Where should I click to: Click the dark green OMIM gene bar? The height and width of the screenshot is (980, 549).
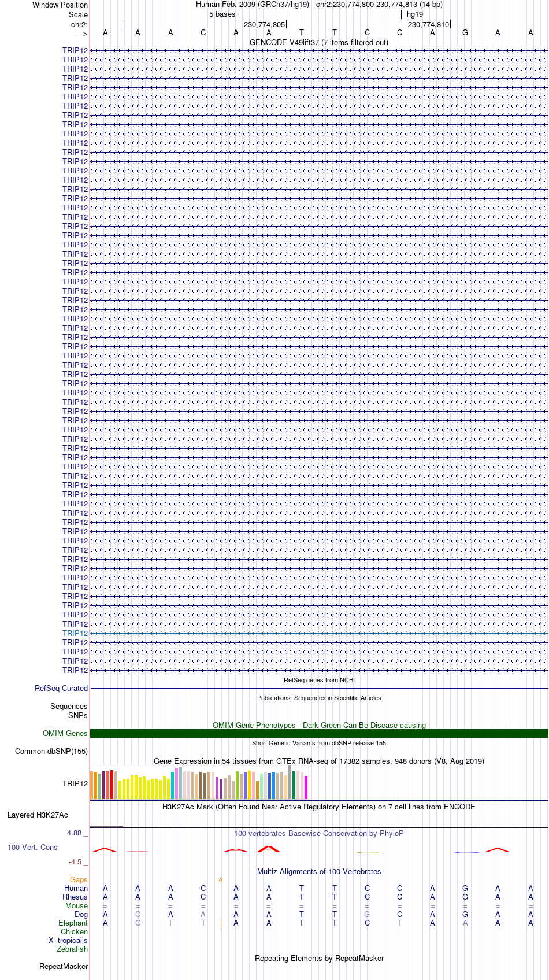(319, 733)
